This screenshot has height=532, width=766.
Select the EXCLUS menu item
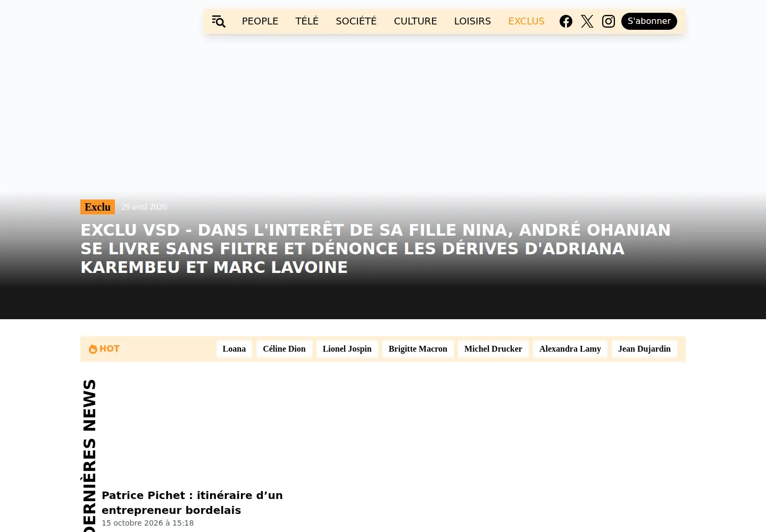(526, 21)
